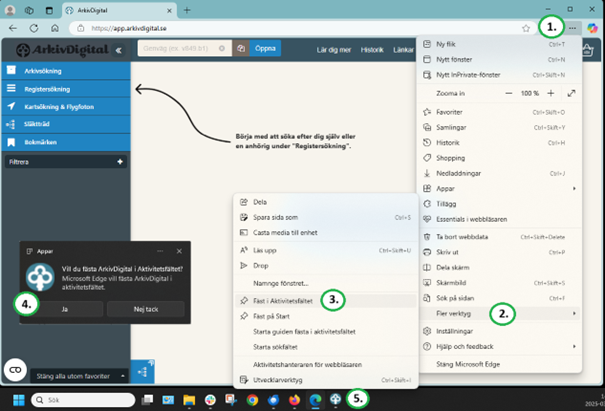Image resolution: width=605 pixels, height=411 pixels.
Task: Add page to favorites with star icon
Action: [526, 28]
